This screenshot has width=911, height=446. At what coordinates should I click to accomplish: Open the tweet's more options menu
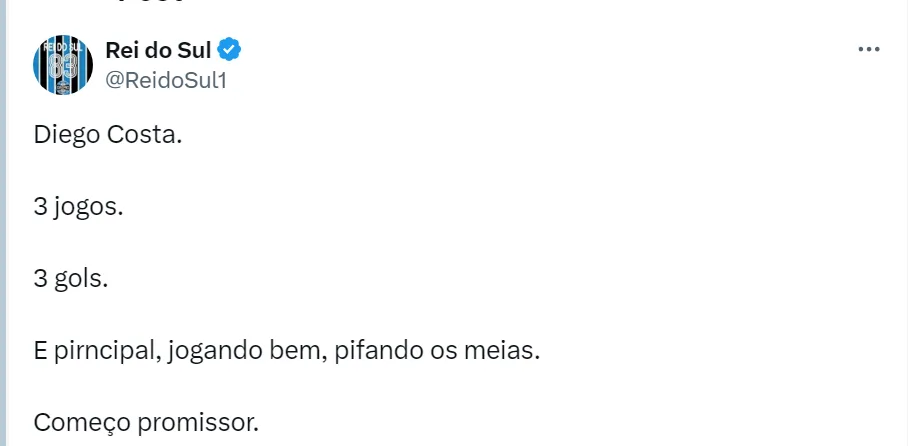click(x=870, y=49)
